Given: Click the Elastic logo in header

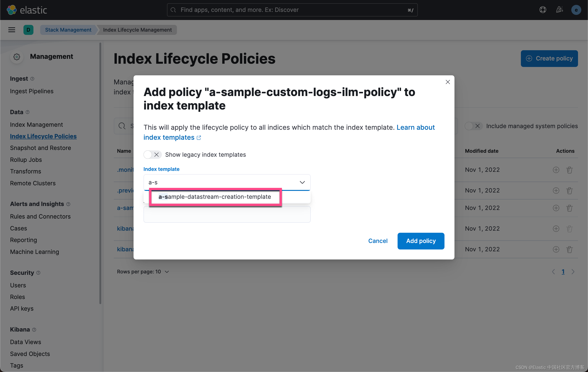Looking at the screenshot, I should (27, 10).
